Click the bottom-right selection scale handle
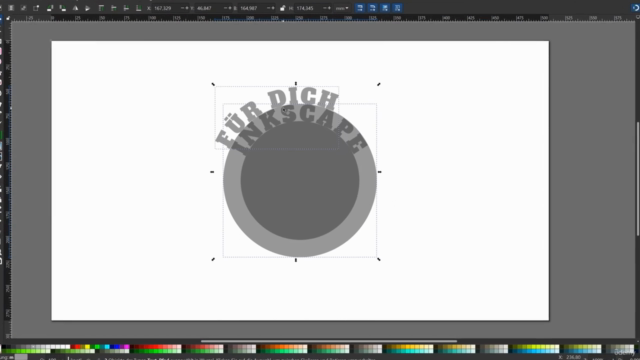 (379, 259)
